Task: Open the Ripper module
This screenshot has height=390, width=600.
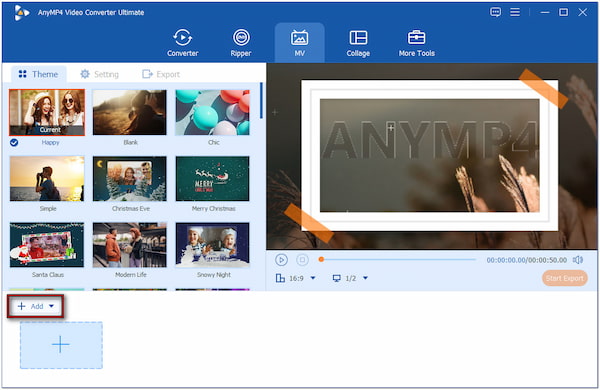Action: point(241,43)
